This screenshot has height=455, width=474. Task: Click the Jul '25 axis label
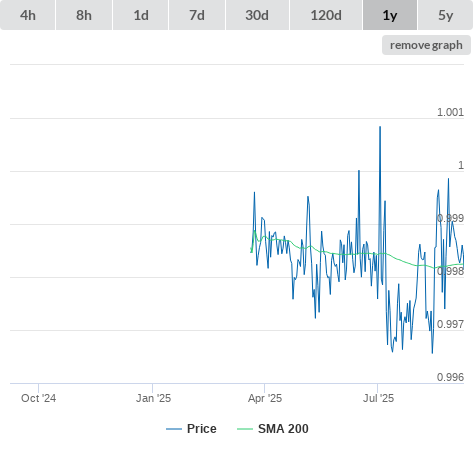click(x=378, y=398)
